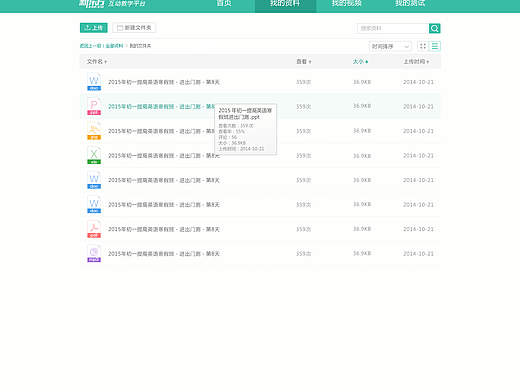Open the highlighted green ppt file name
The width and height of the screenshot is (520, 390).
(x=161, y=107)
